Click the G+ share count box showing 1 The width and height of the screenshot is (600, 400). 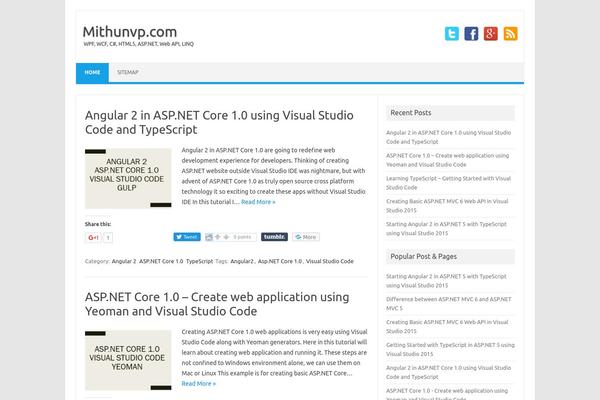coord(108,238)
